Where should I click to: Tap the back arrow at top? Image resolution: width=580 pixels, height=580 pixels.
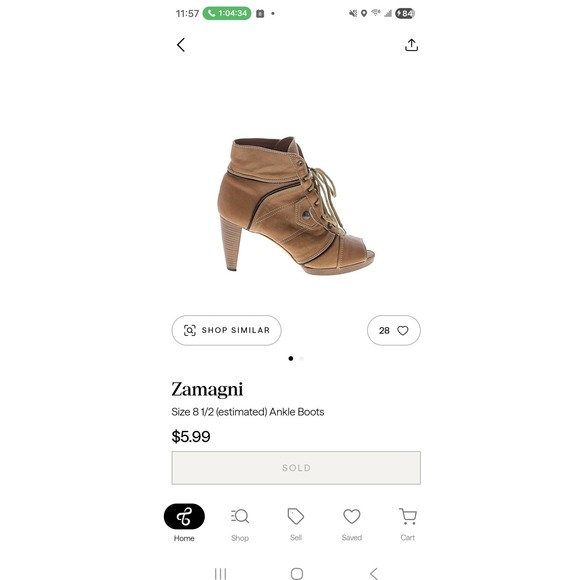pos(181,45)
